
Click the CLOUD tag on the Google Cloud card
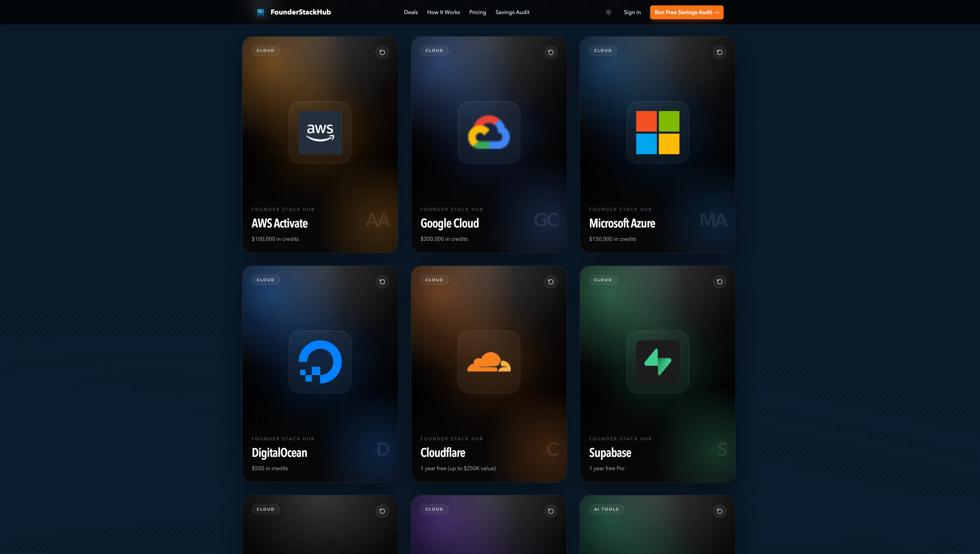tap(434, 51)
